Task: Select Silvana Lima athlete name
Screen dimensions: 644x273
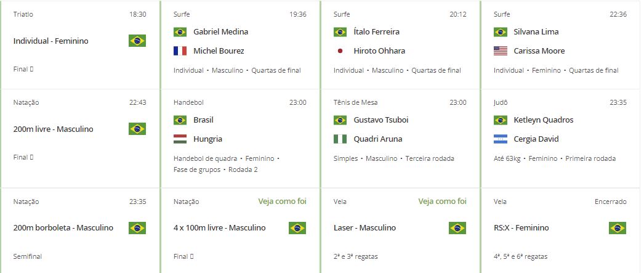Action: point(536,31)
